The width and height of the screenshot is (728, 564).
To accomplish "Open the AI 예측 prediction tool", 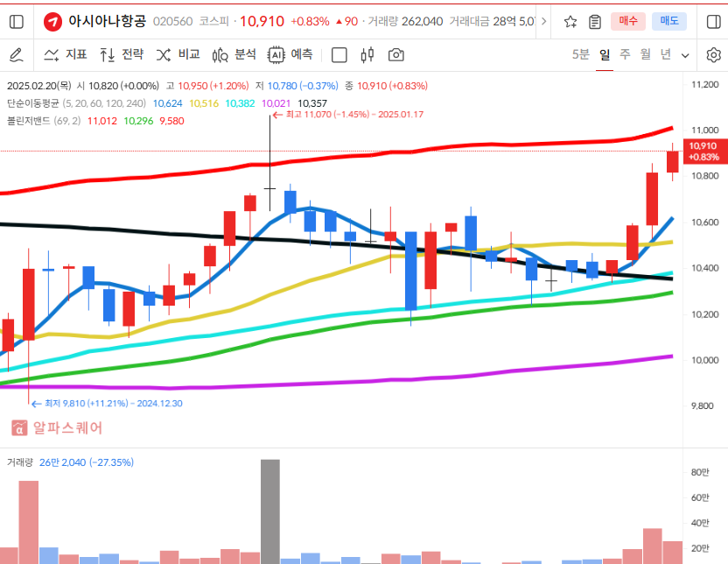I will [290, 55].
